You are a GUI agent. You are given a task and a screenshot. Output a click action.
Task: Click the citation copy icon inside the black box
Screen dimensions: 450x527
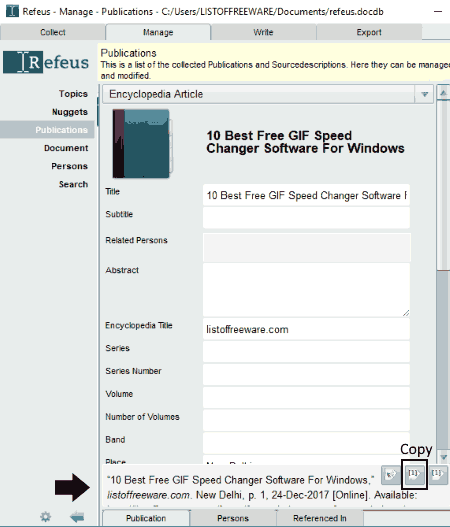[414, 475]
